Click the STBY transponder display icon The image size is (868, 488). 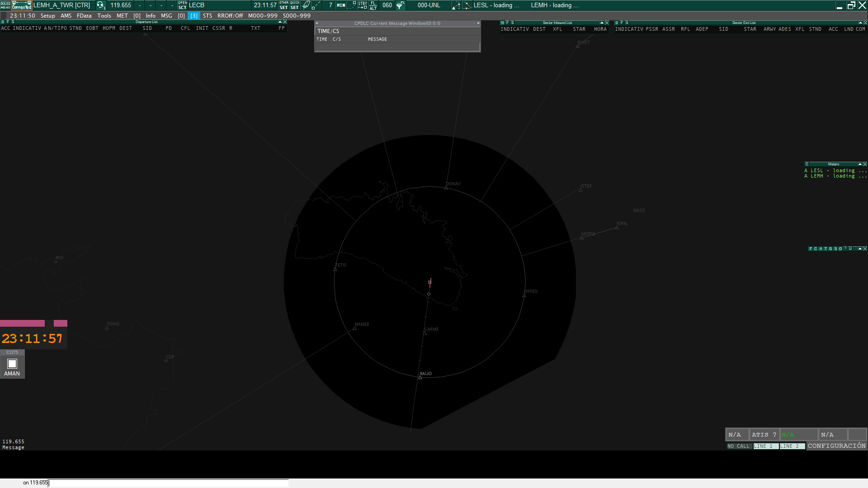coord(363,5)
